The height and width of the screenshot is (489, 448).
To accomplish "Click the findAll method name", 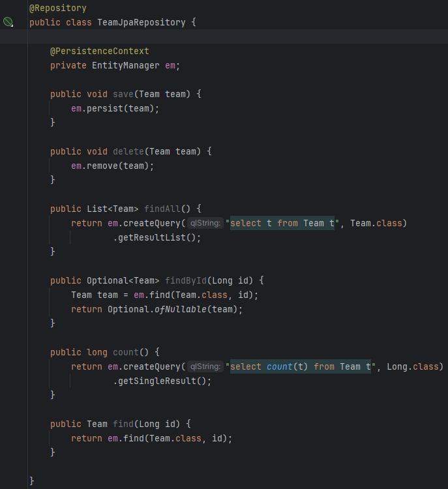I will 162,209.
